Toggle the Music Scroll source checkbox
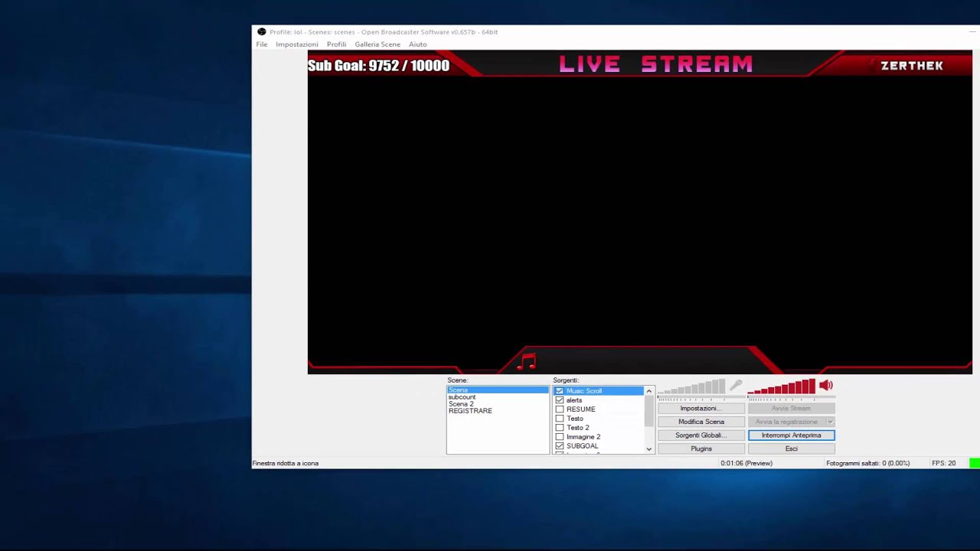Screen dimensions: 980x551 click(x=560, y=391)
